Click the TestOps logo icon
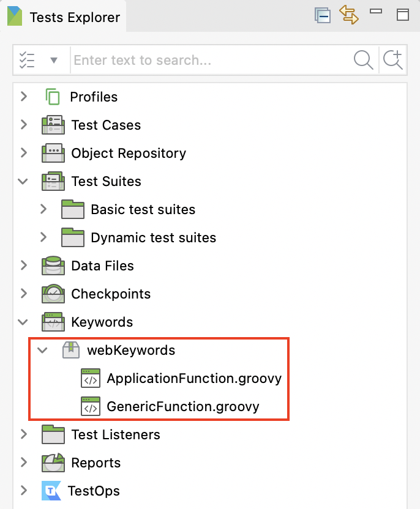This screenshot has width=420, height=509. tap(51, 491)
